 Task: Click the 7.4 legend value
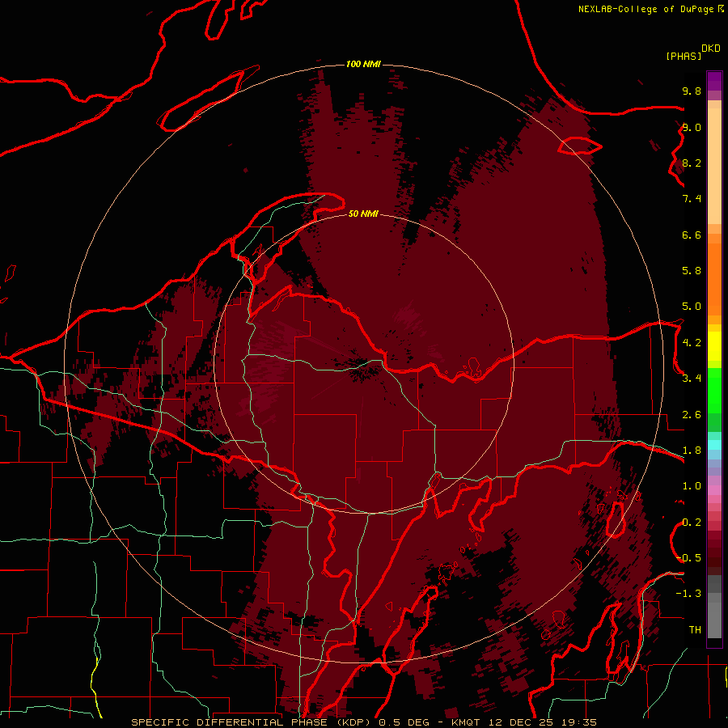pyautogui.click(x=692, y=199)
